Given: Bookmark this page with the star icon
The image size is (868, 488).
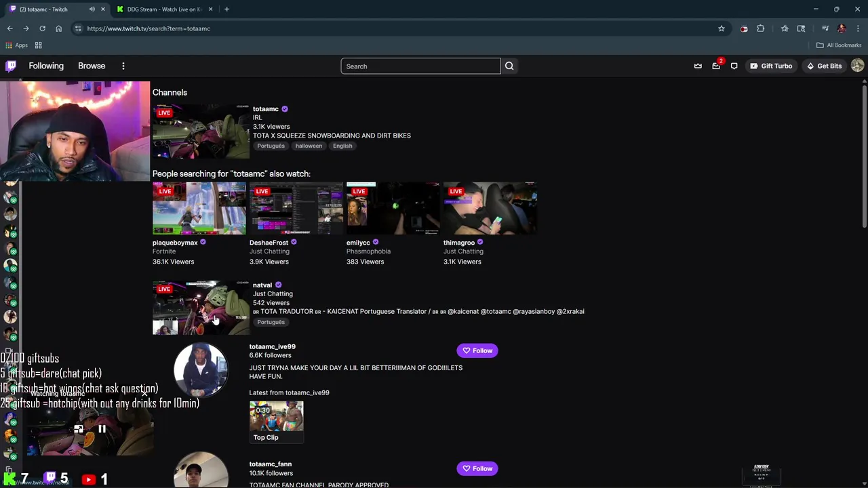Looking at the screenshot, I should pos(722,28).
